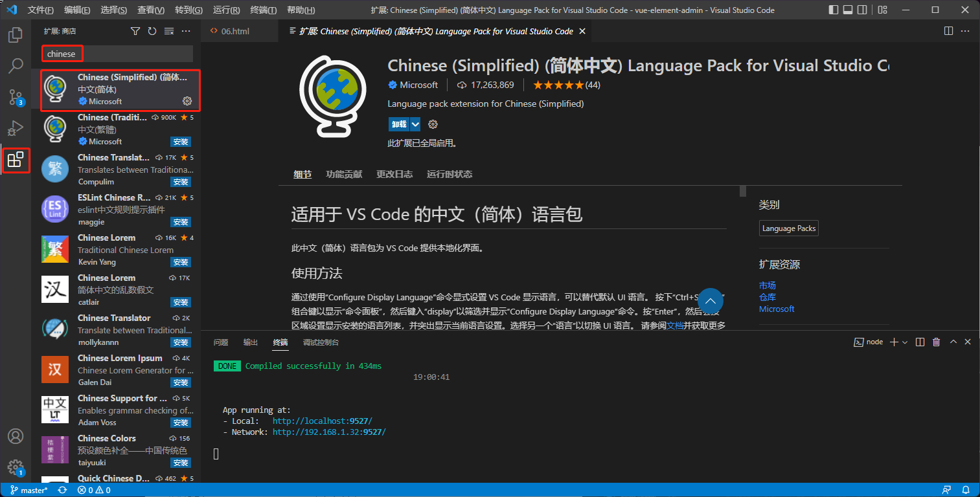
Task: Open gear menu for Chinese (Simplified) list item
Action: 187,101
